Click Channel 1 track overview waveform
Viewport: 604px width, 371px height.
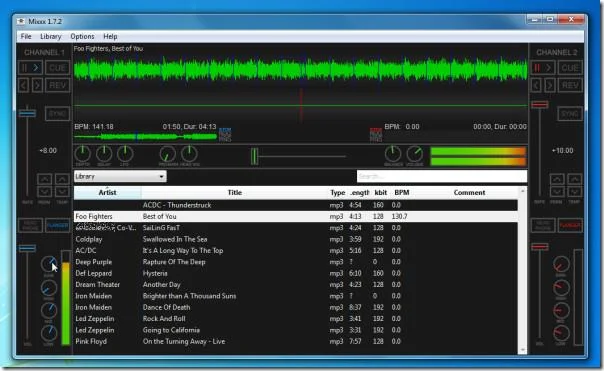146,136
